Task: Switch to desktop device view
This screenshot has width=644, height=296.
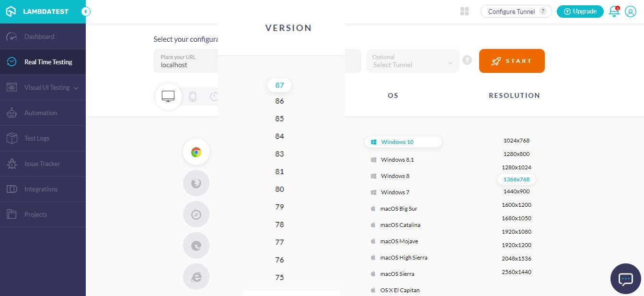Action: tap(168, 96)
